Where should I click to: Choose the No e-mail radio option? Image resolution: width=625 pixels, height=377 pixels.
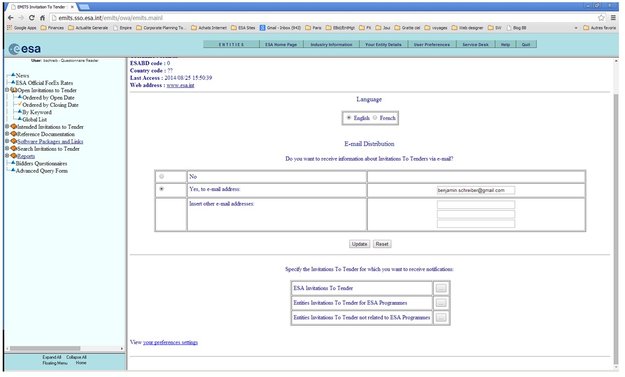click(161, 176)
